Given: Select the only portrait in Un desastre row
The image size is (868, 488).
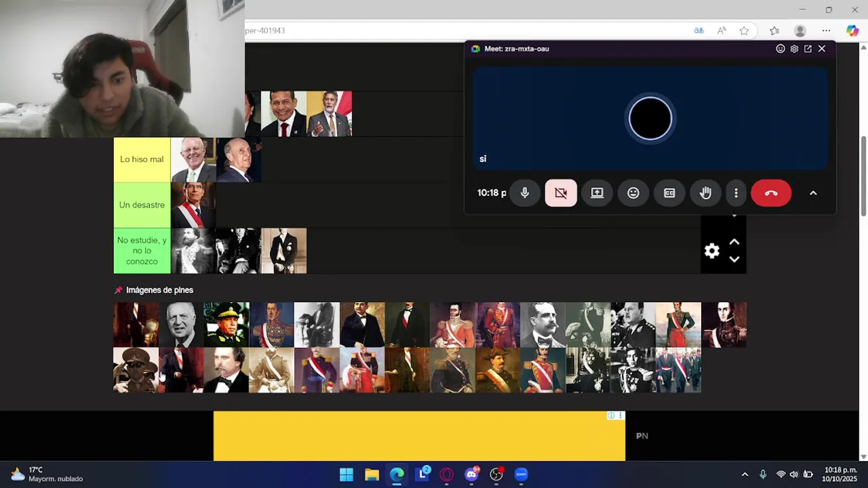Looking at the screenshot, I should [x=193, y=205].
